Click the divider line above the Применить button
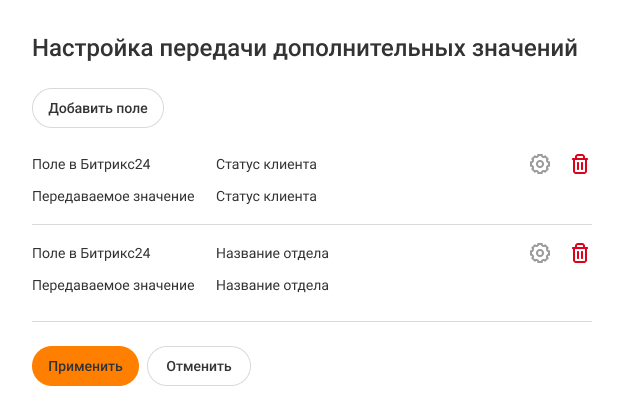This screenshot has height=418, width=624. tap(312, 321)
